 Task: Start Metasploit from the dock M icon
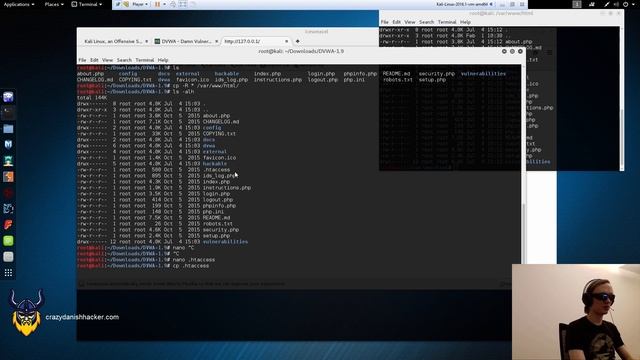8,145
